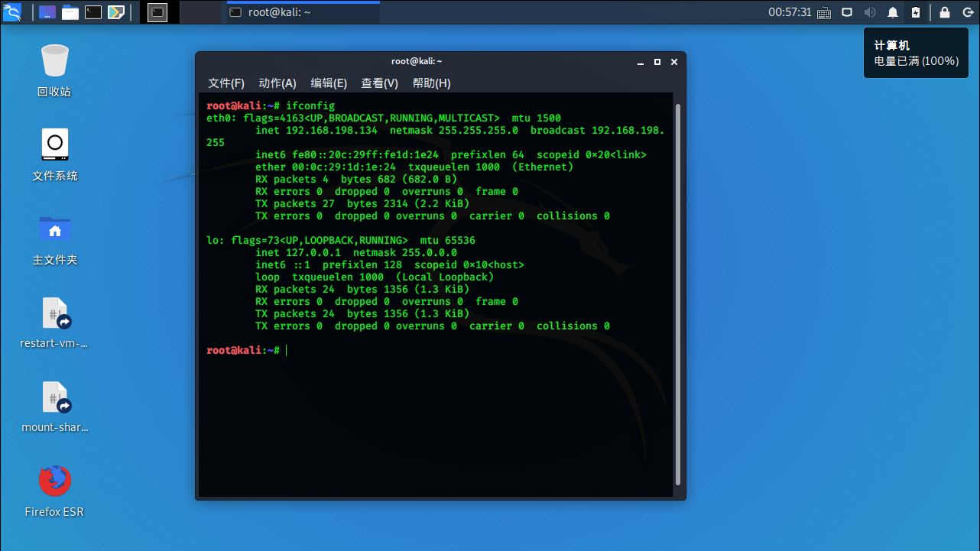Open the keyboard input method icon

pyautogui.click(x=823, y=12)
